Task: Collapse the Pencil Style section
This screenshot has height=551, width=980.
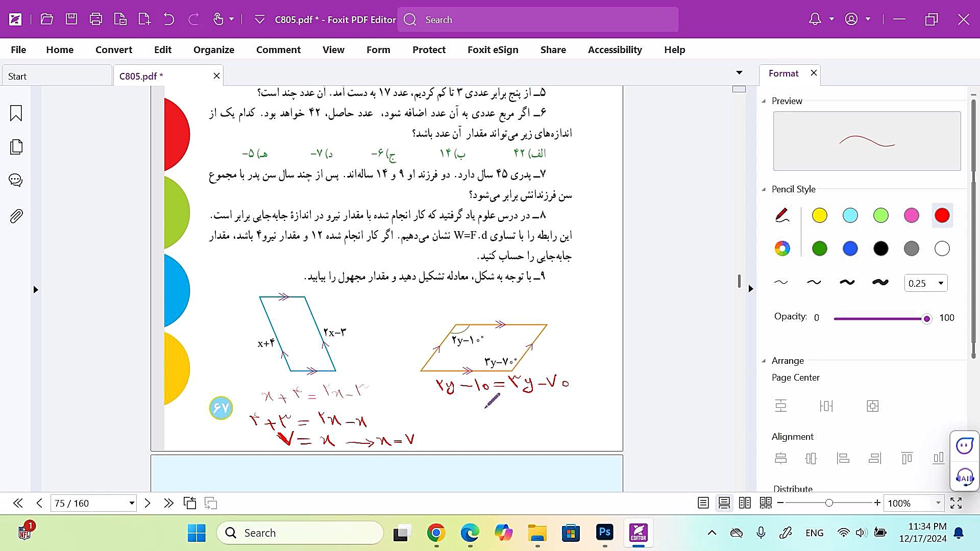Action: click(764, 189)
